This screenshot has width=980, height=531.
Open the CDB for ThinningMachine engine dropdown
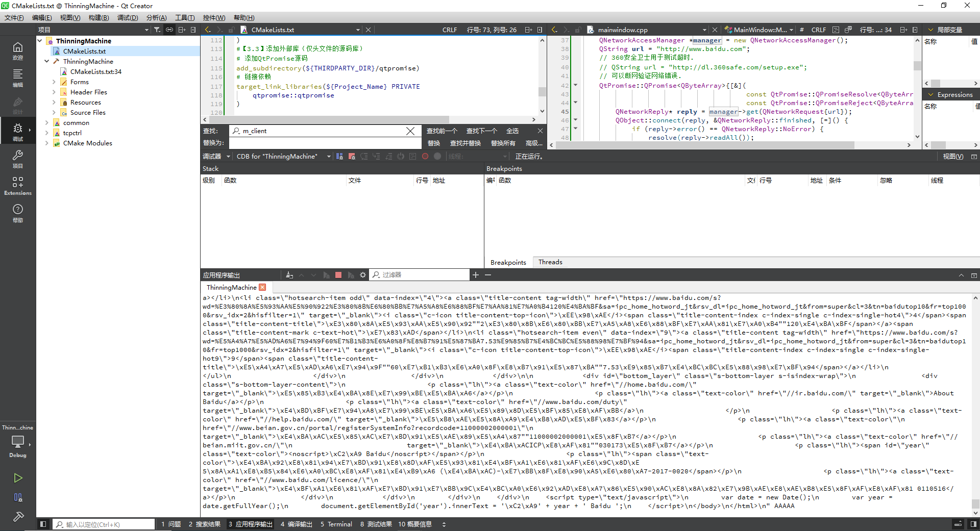pyautogui.click(x=283, y=156)
